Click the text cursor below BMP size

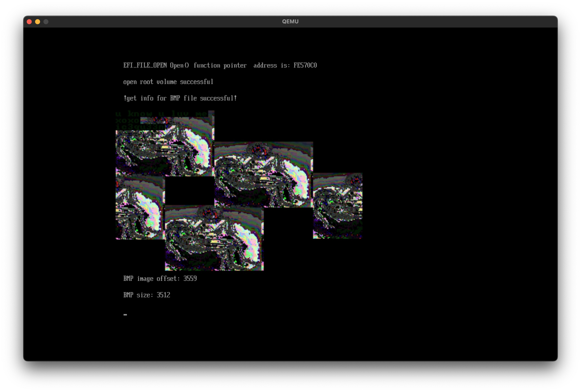pos(125,315)
